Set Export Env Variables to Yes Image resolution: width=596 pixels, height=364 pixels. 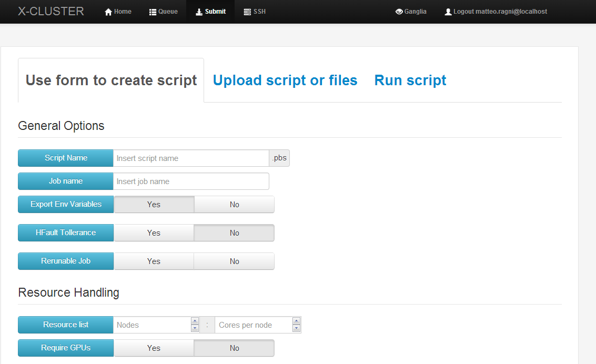154,205
